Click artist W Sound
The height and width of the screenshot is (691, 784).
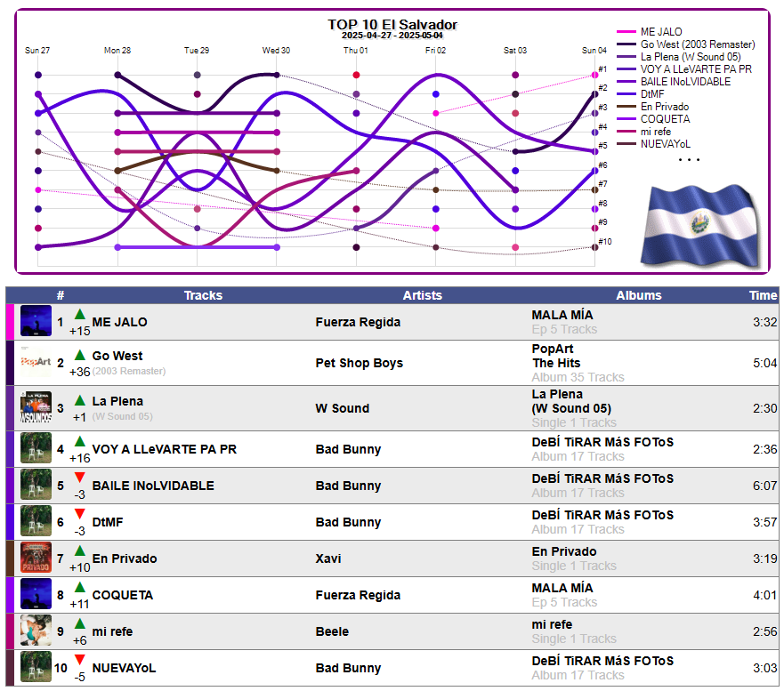click(x=343, y=409)
